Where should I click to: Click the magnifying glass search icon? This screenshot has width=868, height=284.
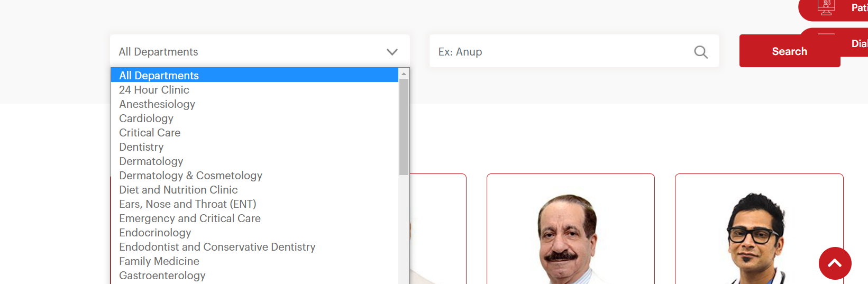(701, 52)
